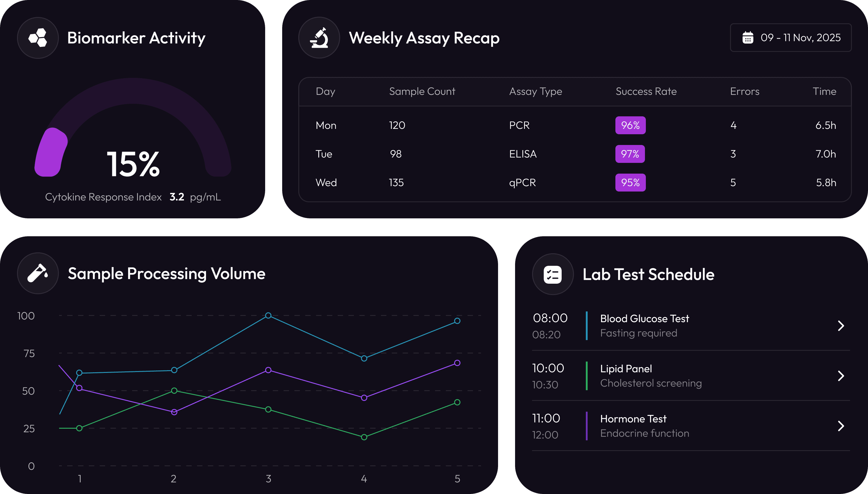Click the Biomarker Activity hexagon molecule icon
Image resolution: width=868 pixels, height=494 pixels.
(x=38, y=38)
